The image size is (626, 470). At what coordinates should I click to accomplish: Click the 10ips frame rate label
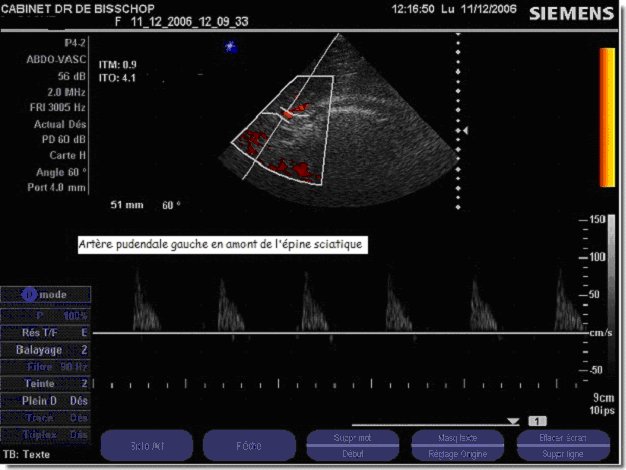pos(602,410)
